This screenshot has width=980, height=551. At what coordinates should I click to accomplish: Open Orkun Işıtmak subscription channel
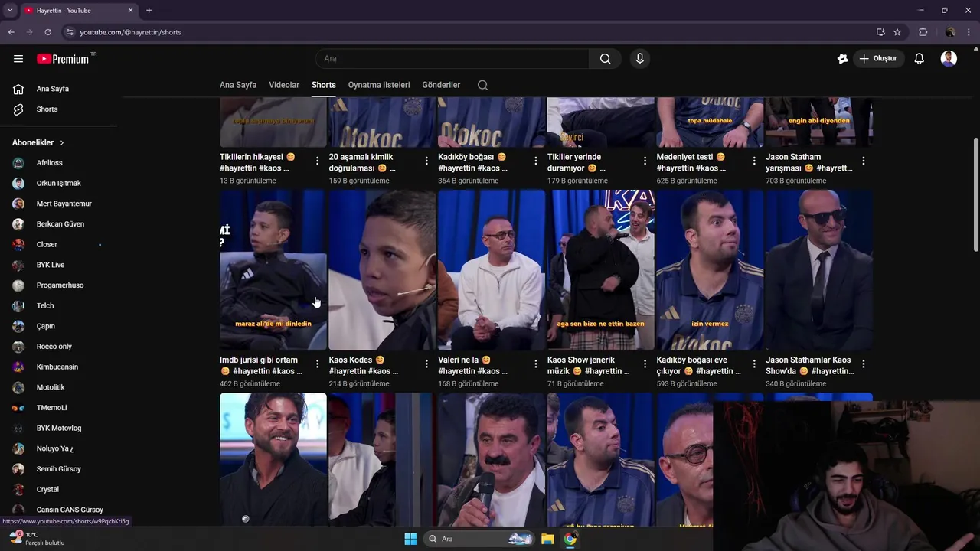tap(60, 184)
